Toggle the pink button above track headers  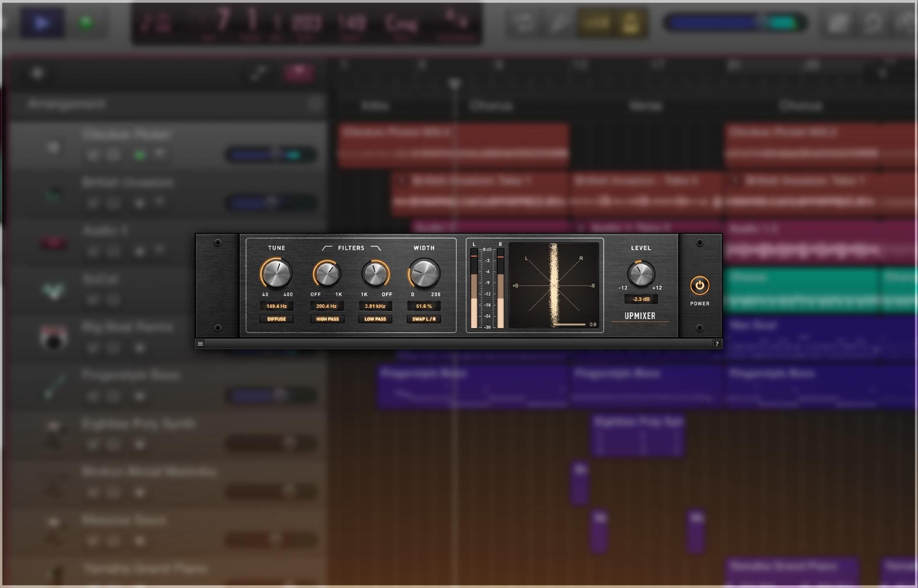[x=299, y=73]
